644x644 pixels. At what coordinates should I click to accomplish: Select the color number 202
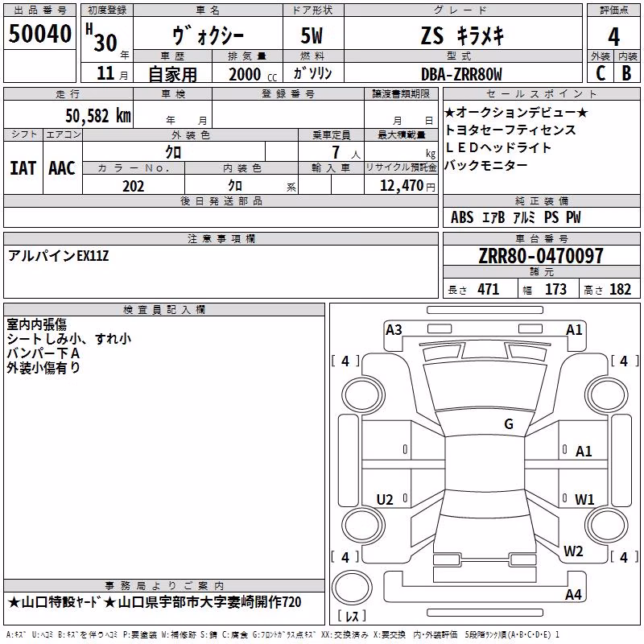point(134,186)
